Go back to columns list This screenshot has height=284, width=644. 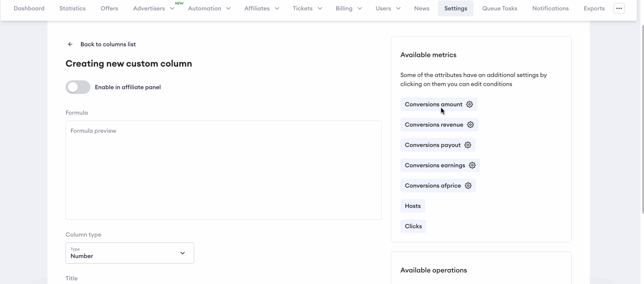point(108,44)
